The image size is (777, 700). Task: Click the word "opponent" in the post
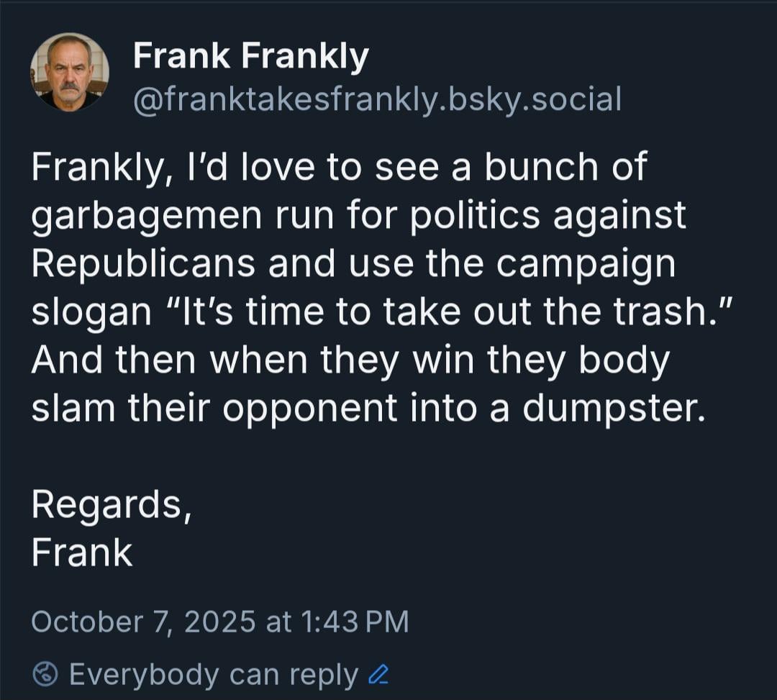pos(309,409)
